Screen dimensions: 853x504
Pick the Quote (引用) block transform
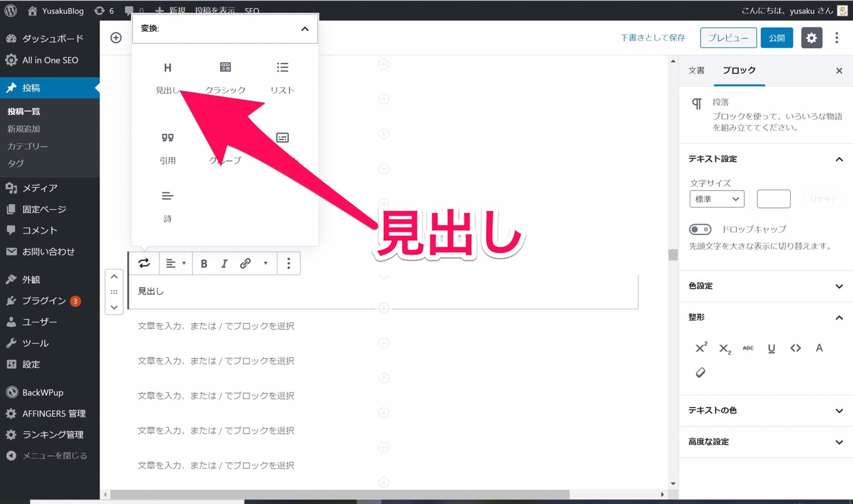[168, 147]
